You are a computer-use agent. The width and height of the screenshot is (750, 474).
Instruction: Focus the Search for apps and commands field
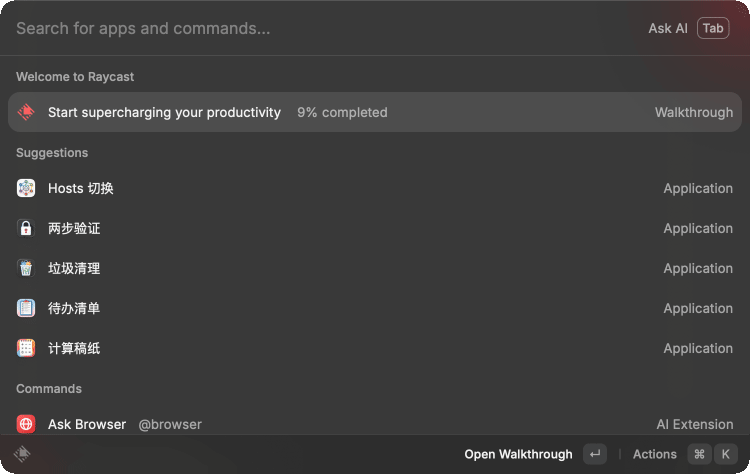click(x=325, y=28)
